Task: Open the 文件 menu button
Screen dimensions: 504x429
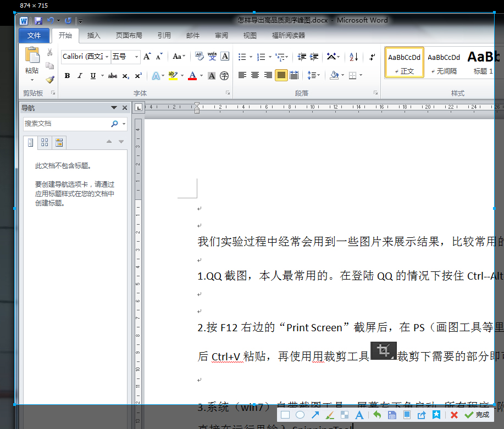Action: 34,36
